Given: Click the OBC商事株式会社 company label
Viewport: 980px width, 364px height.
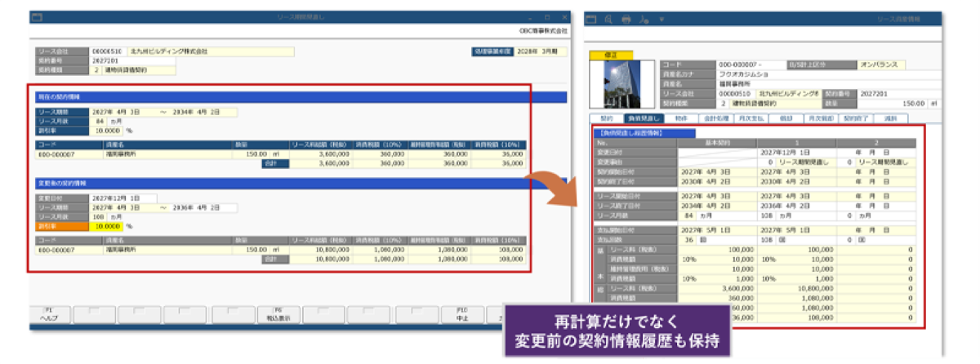Looking at the screenshot, I should tap(544, 30).
